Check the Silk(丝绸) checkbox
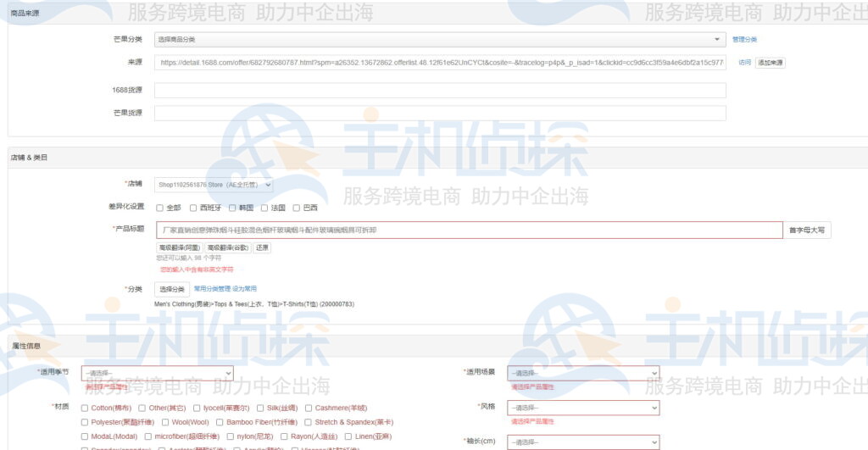Viewport: 868px width, 450px height. [260, 408]
